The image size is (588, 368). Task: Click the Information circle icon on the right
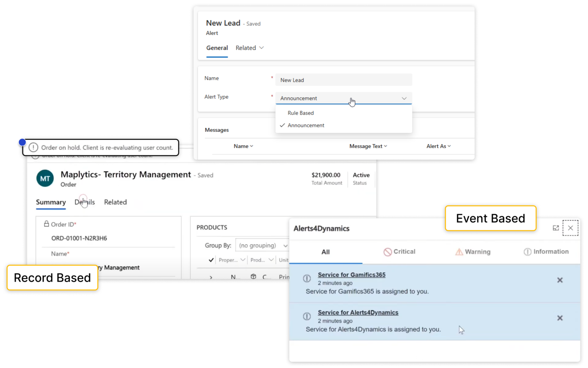[528, 251]
